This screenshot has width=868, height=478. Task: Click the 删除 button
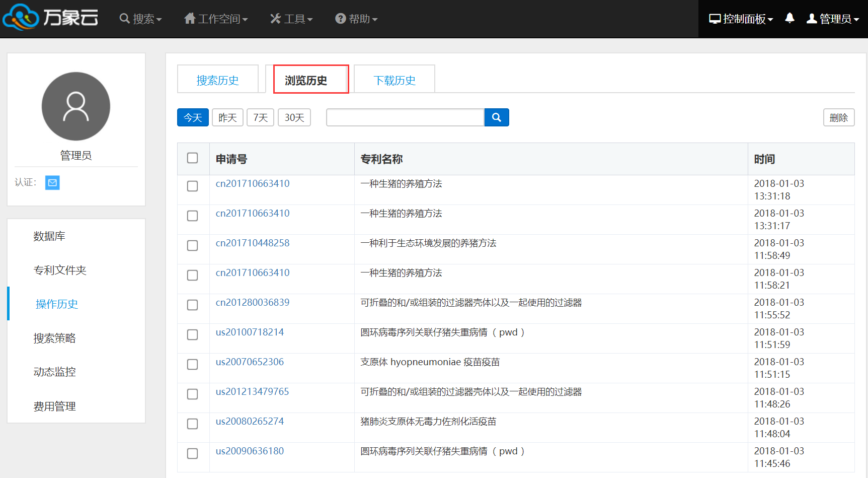click(839, 117)
